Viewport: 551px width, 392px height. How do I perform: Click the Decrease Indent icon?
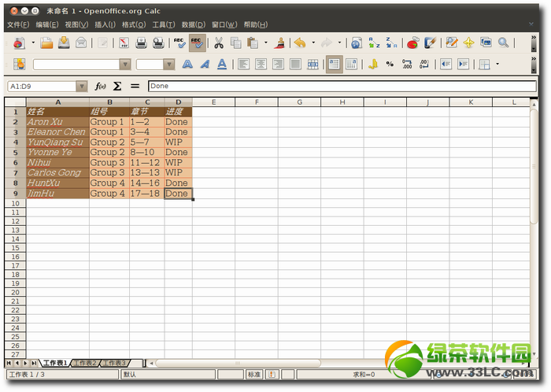click(x=446, y=65)
